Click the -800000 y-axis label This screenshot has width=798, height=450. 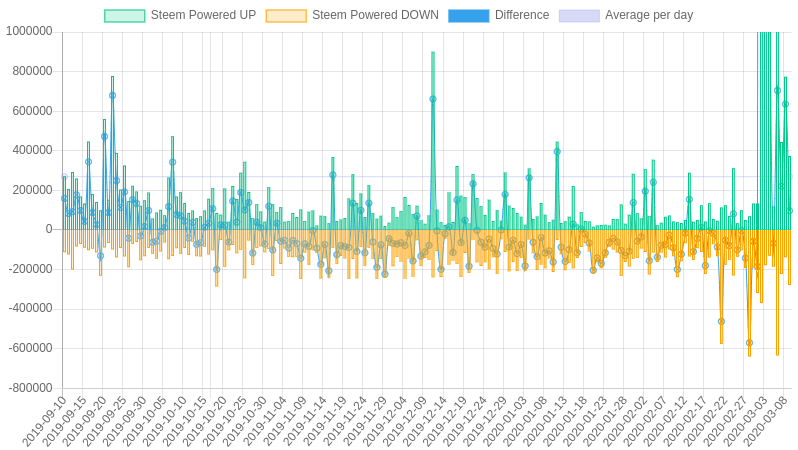tap(31, 388)
